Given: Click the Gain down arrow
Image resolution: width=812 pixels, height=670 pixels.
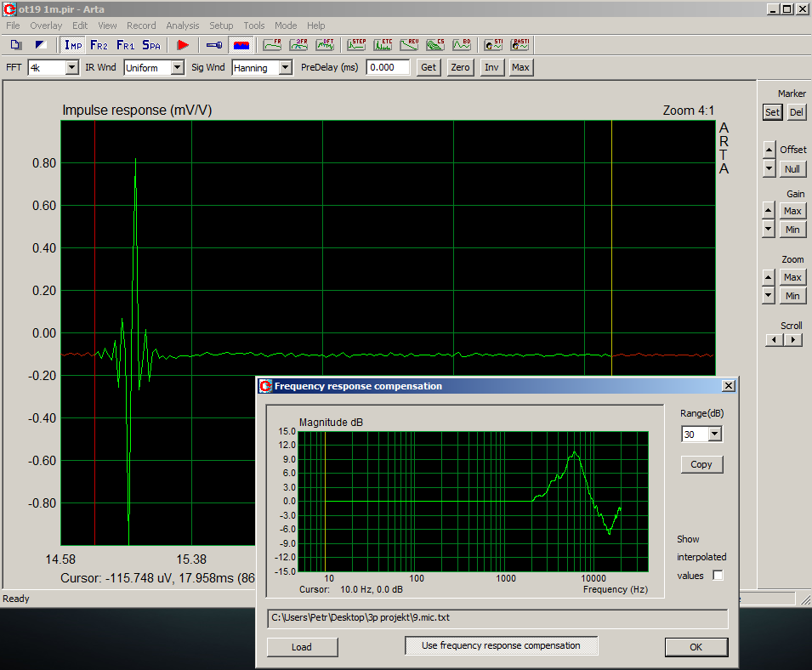Looking at the screenshot, I should (769, 229).
